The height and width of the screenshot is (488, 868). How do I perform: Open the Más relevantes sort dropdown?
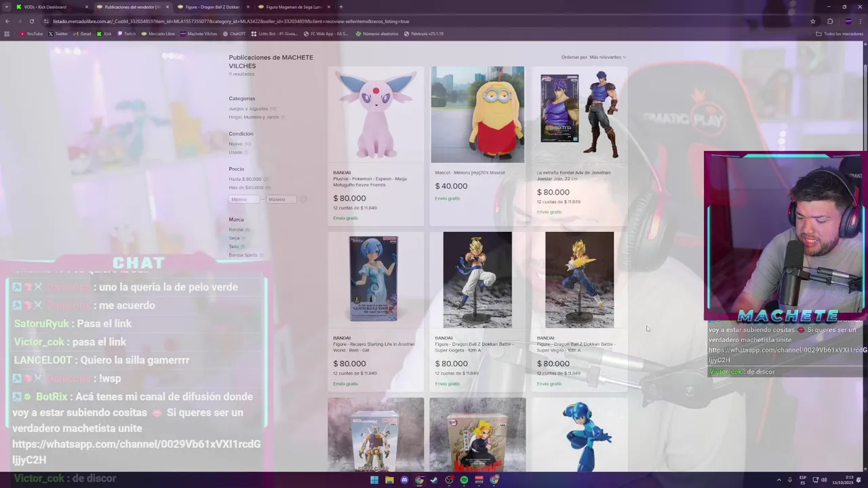(x=608, y=57)
